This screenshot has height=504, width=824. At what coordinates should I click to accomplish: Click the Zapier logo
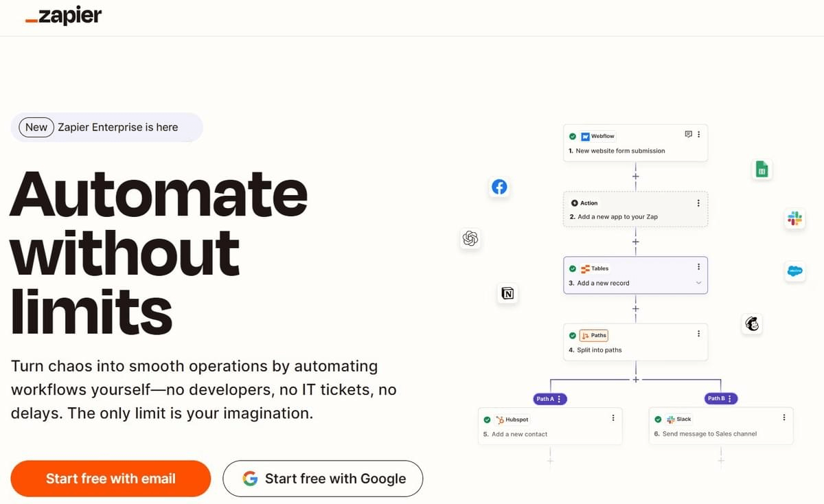(x=63, y=15)
